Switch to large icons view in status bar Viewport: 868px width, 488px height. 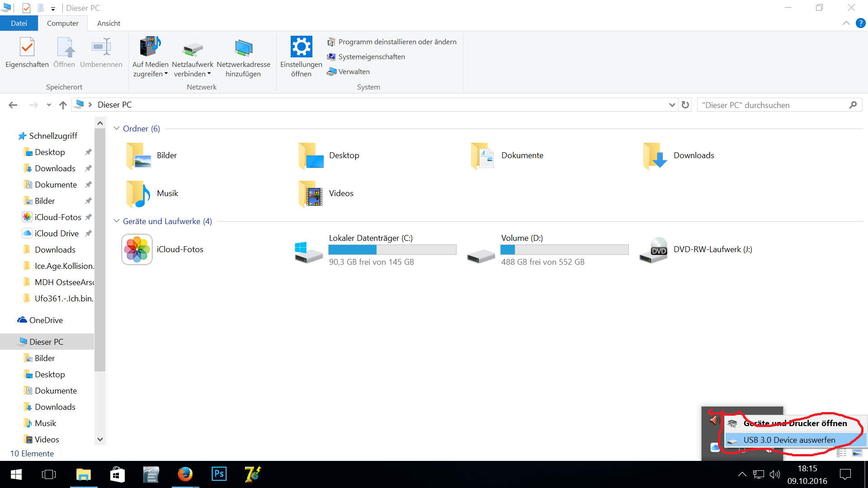857,453
